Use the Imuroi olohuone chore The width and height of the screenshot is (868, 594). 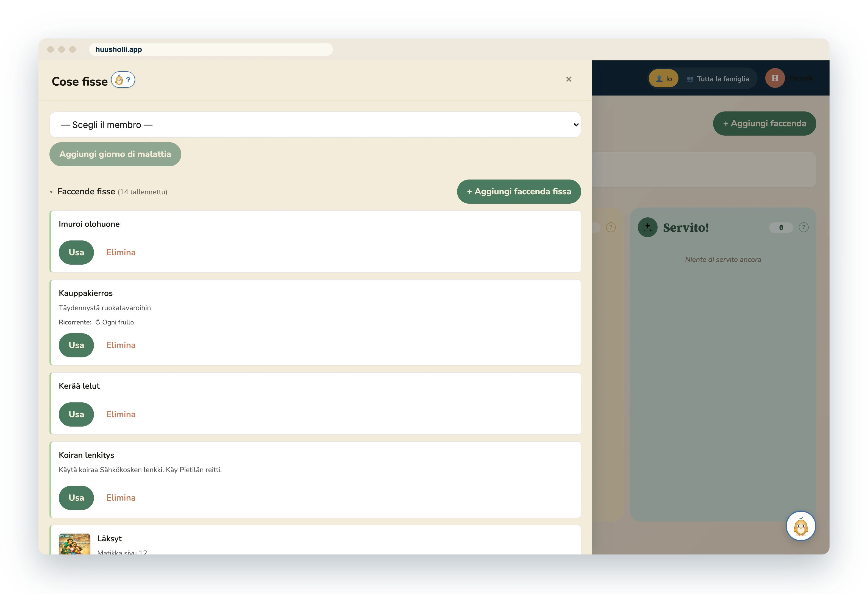point(76,252)
